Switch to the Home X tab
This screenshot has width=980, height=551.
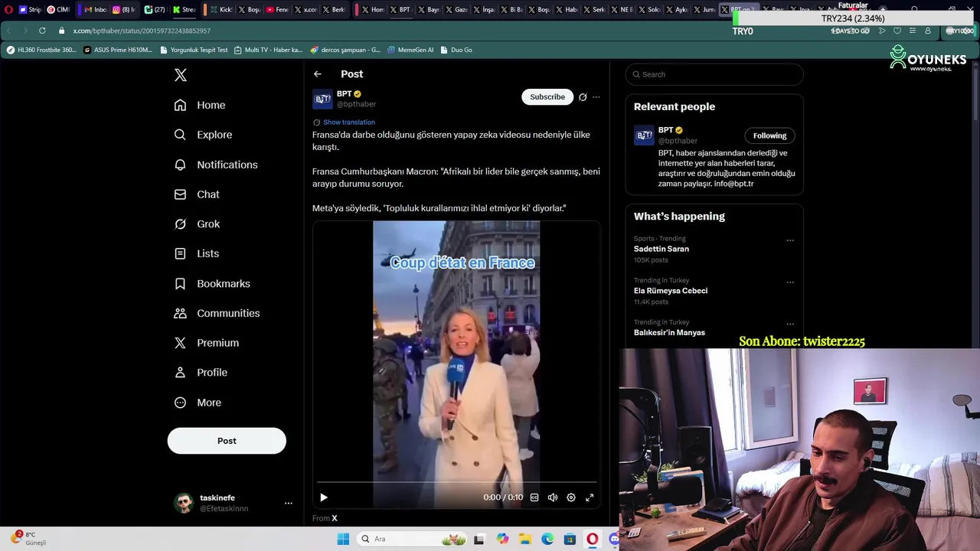[373, 10]
